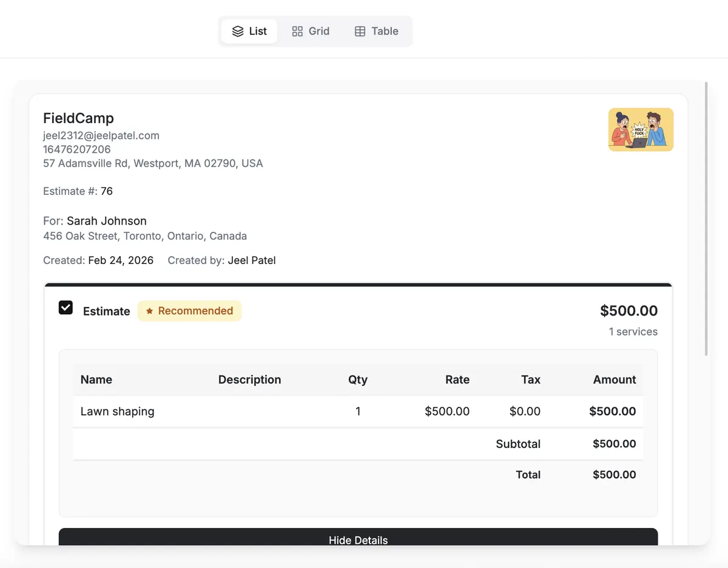728x568 pixels.
Task: Open the company logo cartoon thumbnail
Action: pyautogui.click(x=641, y=129)
